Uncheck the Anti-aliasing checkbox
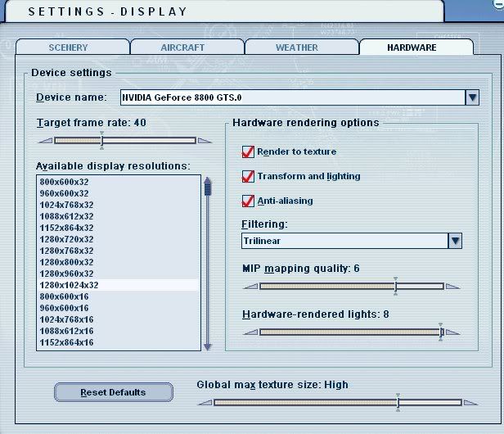Screen dimensions: 504x434 tap(248, 201)
